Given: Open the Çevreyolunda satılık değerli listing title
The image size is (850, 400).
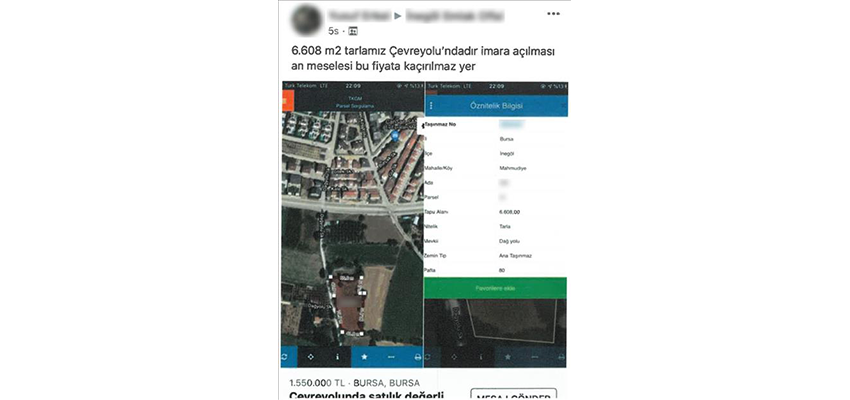Looking at the screenshot, I should tap(367, 395).
